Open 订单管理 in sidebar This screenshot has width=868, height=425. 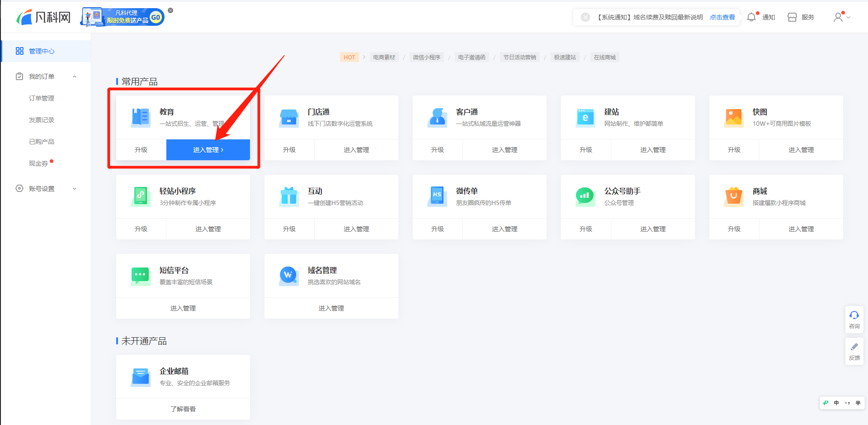[x=42, y=98]
